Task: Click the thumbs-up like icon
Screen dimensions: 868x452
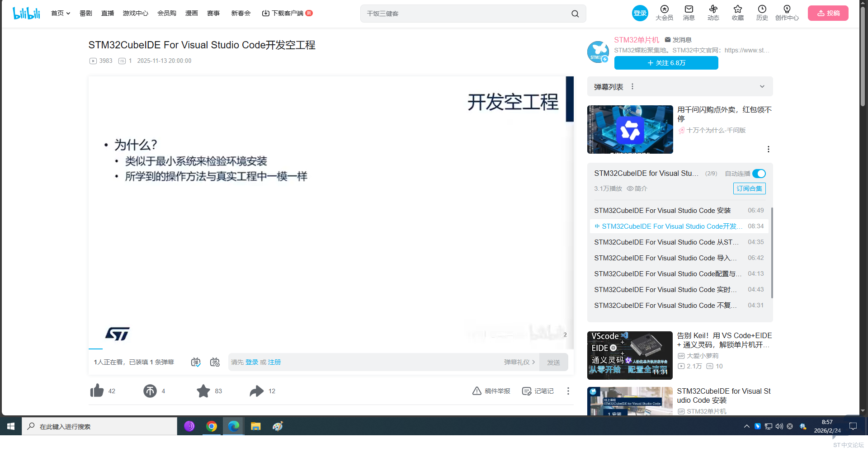Action: pyautogui.click(x=97, y=391)
